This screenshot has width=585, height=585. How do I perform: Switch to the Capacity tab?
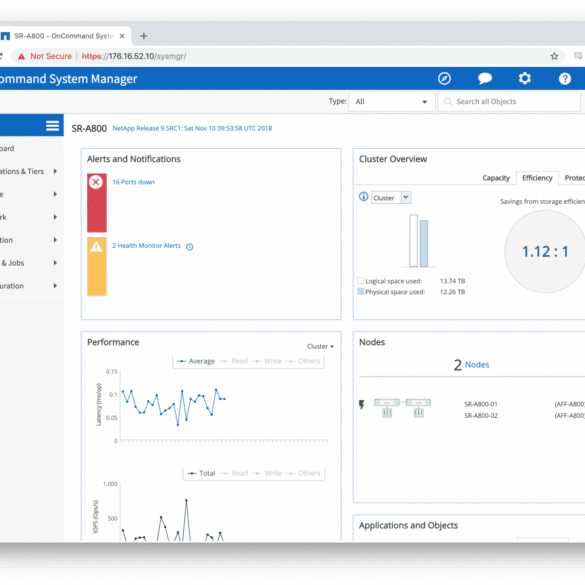[x=496, y=178]
